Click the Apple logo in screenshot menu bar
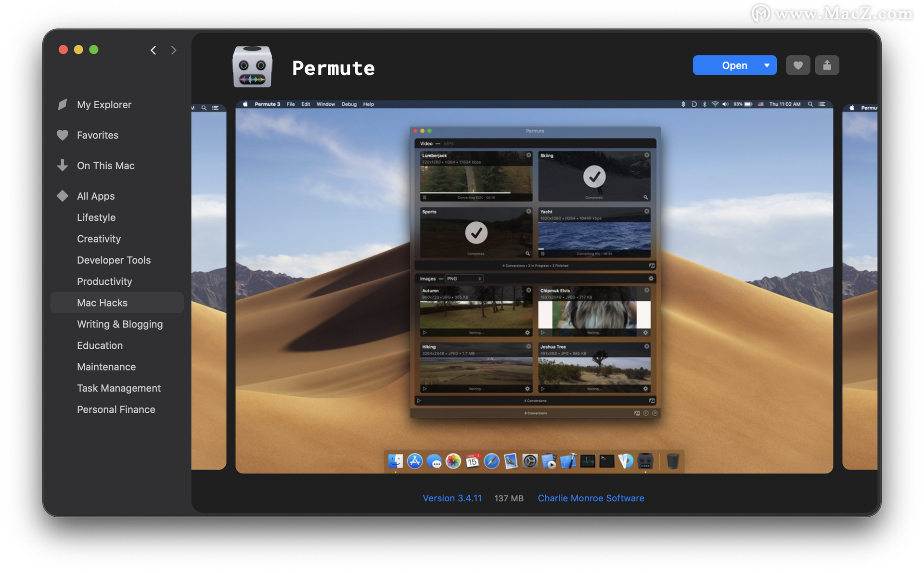 pyautogui.click(x=245, y=104)
